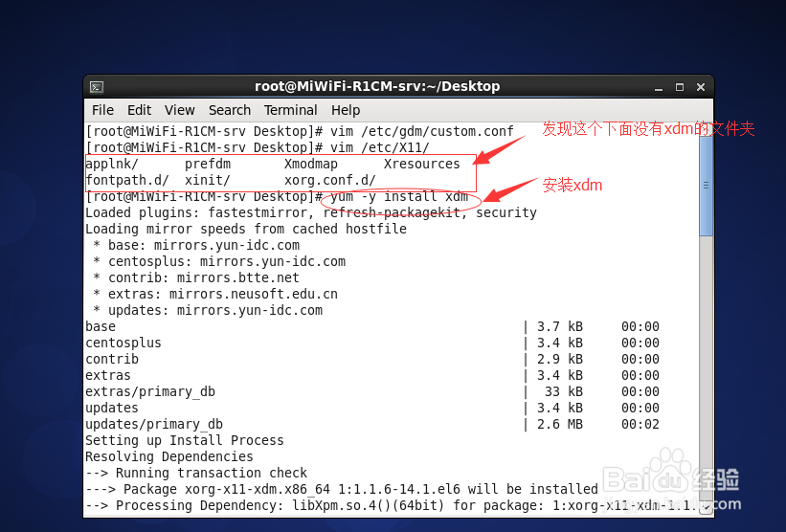The width and height of the screenshot is (786, 532).
Task: Click the 'applnk/' directory entry
Action: pyautogui.click(x=112, y=164)
